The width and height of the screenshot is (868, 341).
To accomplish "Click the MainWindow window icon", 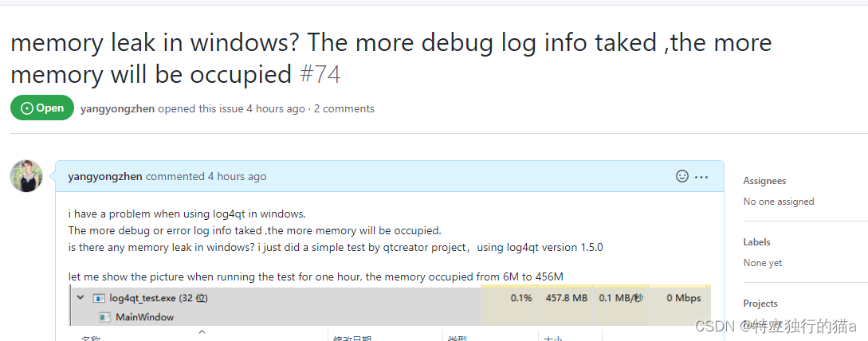I will [x=104, y=317].
